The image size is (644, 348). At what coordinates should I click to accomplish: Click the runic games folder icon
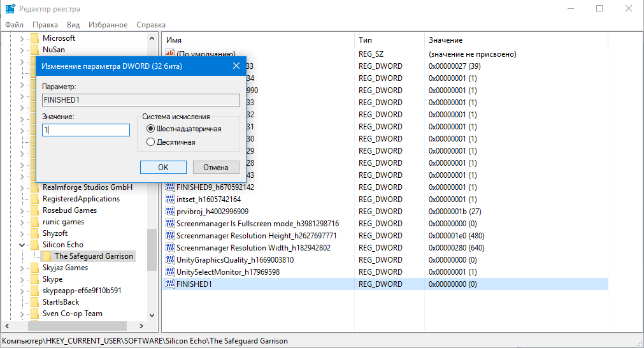coord(35,222)
